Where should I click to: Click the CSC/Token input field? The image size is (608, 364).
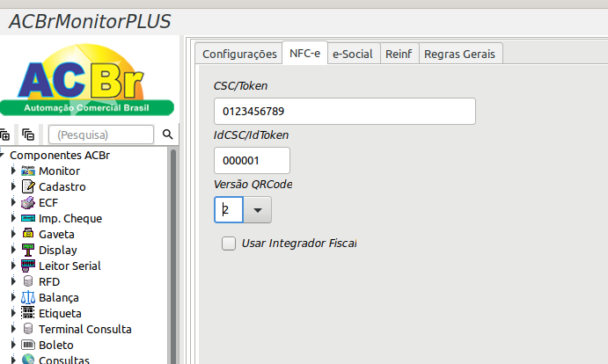tap(345, 112)
